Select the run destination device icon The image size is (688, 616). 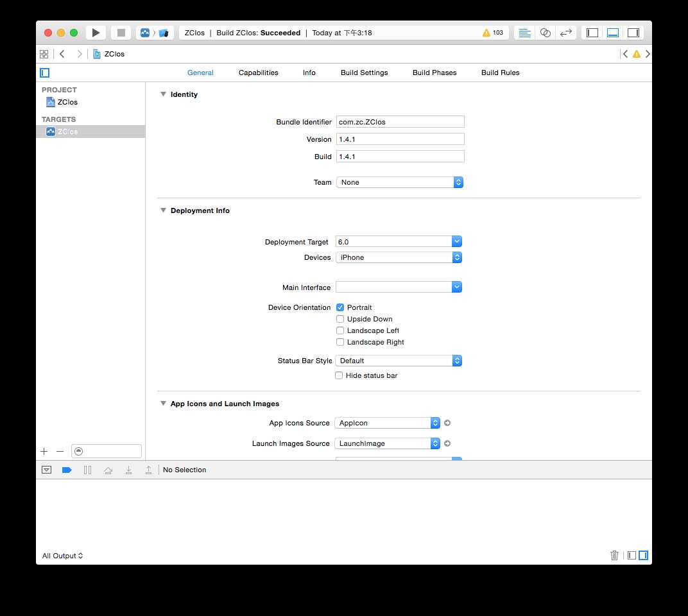click(164, 33)
